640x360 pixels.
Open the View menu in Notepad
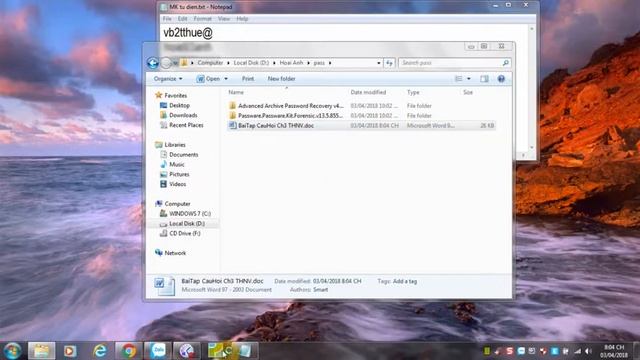(x=224, y=19)
